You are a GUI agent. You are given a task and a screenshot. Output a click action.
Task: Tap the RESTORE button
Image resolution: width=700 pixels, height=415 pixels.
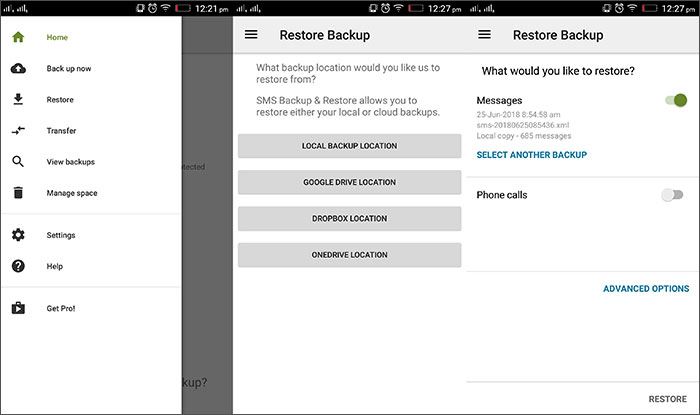tap(667, 399)
